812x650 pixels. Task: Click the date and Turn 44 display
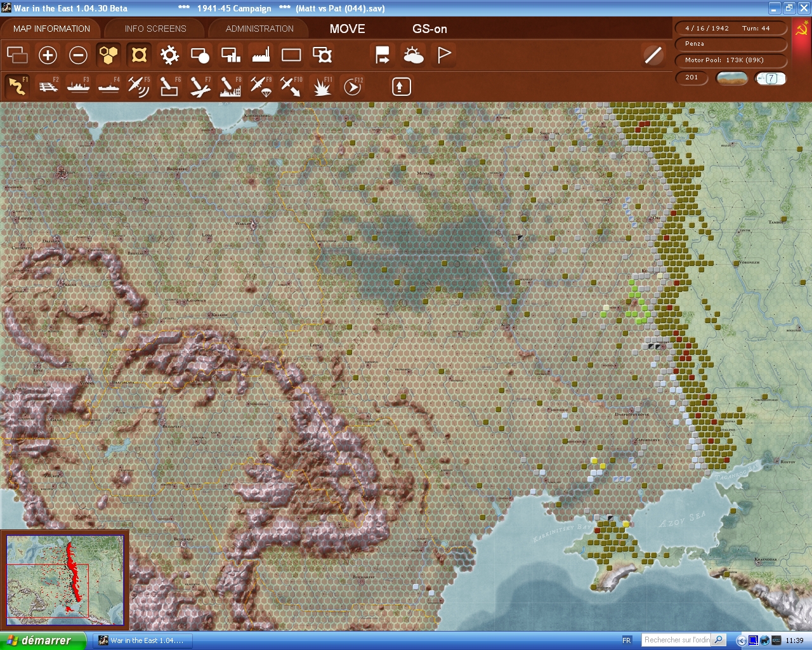point(731,28)
